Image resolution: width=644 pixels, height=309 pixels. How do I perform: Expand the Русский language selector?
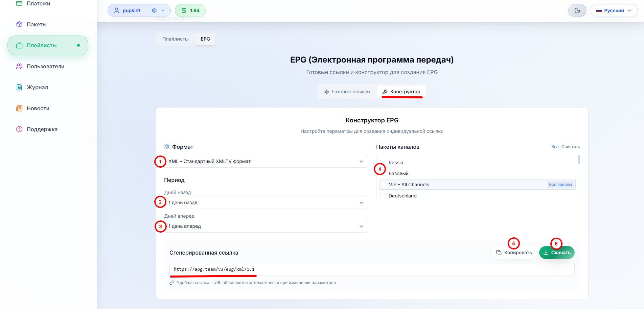pos(614,10)
